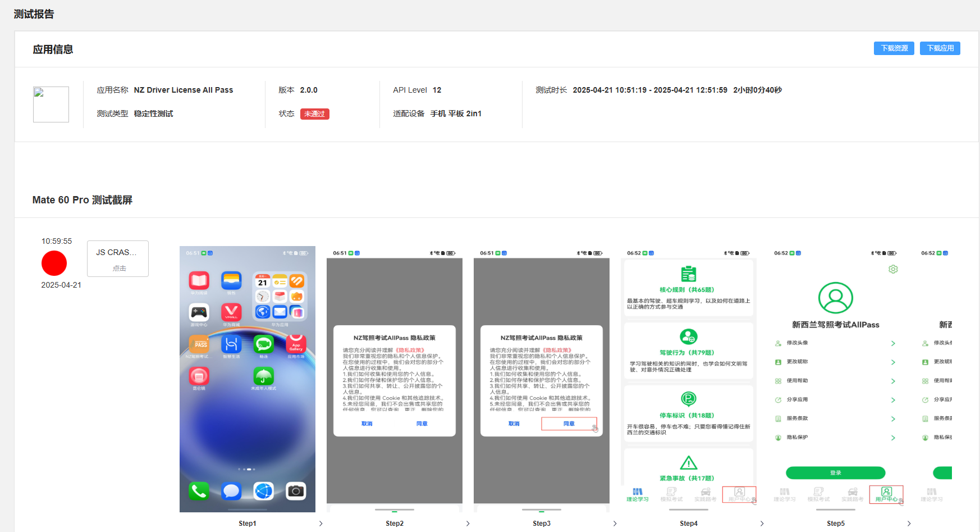Screen dimensions: 980x532
Task: Open the 隐私保护 row arrow in Step5
Action: click(x=893, y=438)
